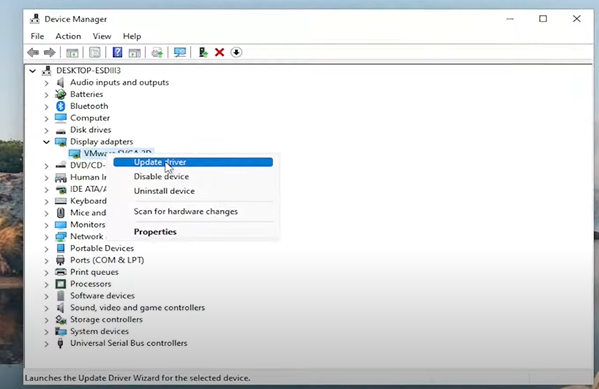Image resolution: width=599 pixels, height=389 pixels.
Task: Click the Update driver toolbar icon
Action: tap(157, 52)
